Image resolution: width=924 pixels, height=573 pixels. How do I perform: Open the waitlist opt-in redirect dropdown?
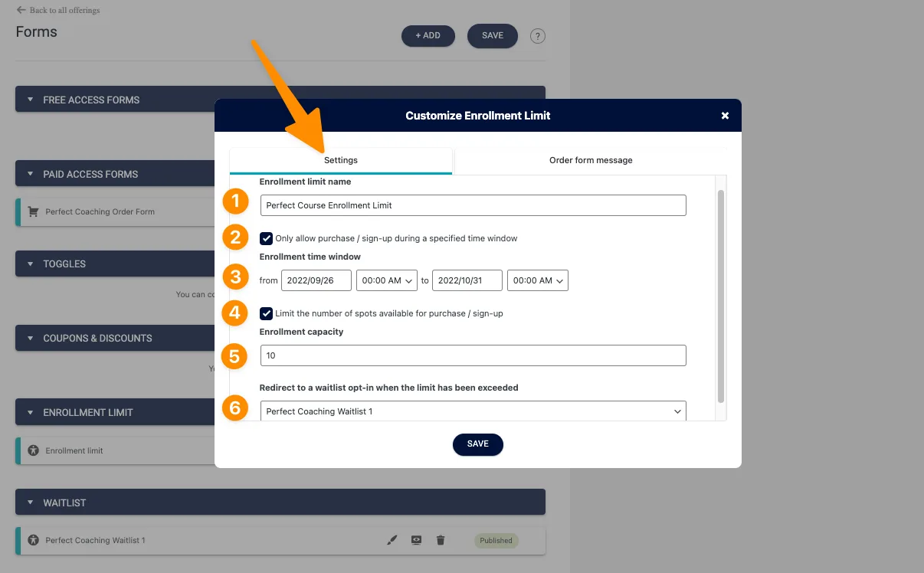(x=473, y=411)
